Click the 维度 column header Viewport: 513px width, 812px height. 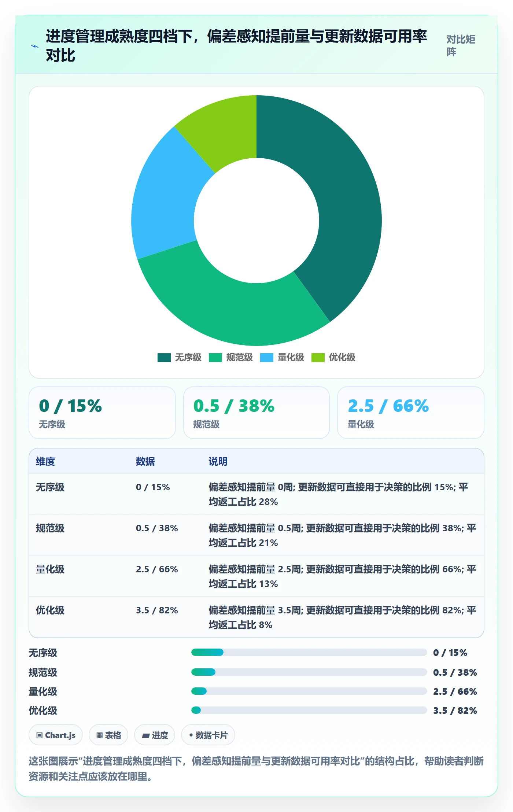45,461
